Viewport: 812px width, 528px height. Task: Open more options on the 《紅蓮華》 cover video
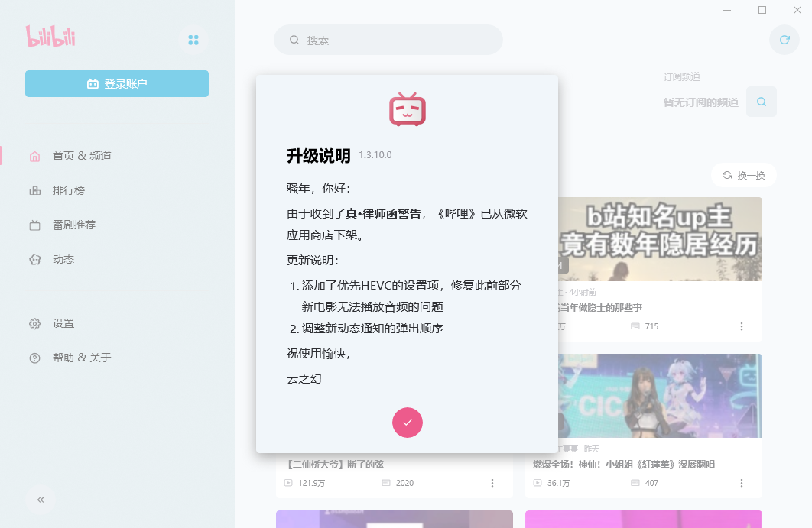point(741,483)
